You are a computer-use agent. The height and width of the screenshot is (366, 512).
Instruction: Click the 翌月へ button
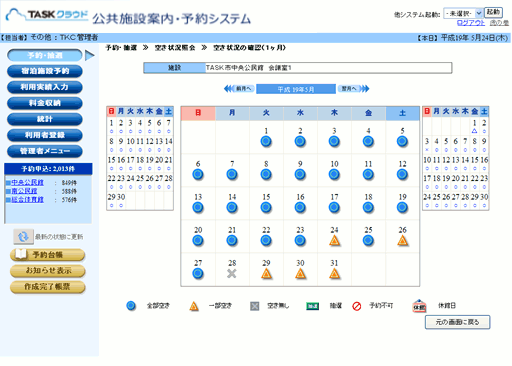[x=349, y=89]
